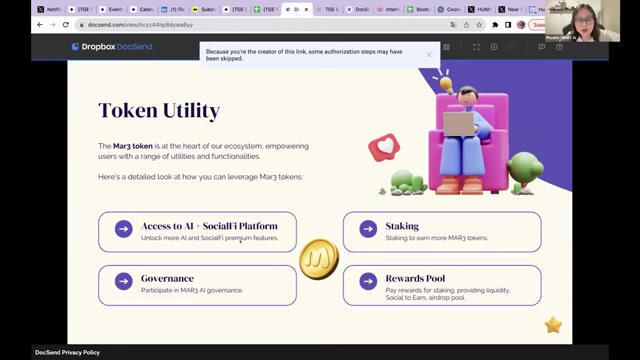Open the browser side panel icon
The width and height of the screenshot is (640, 360).
[508, 25]
